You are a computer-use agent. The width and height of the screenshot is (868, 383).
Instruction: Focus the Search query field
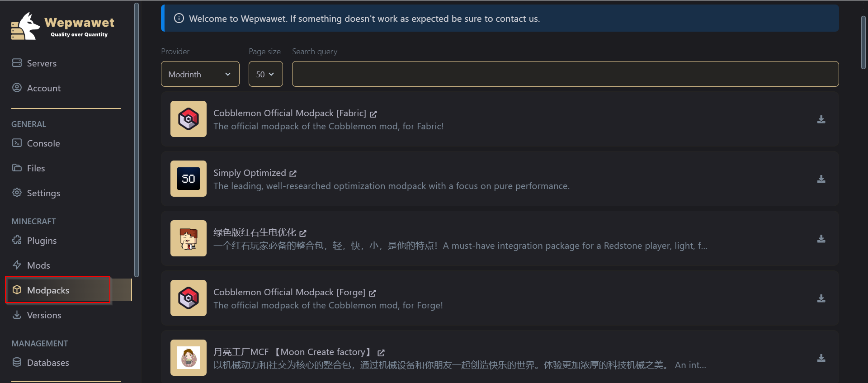pos(565,74)
